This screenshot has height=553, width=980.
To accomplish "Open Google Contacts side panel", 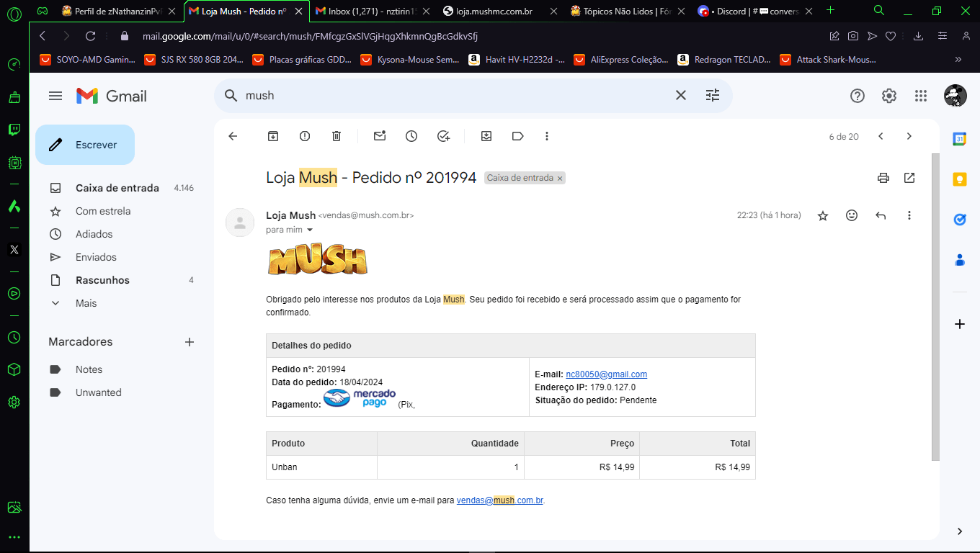I will coord(960,260).
